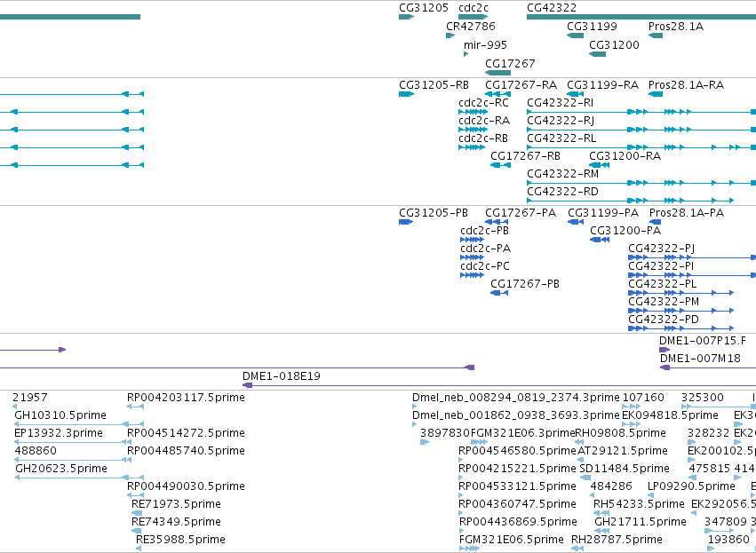
Task: Select protein CG42322-PD
Action: pos(680,328)
